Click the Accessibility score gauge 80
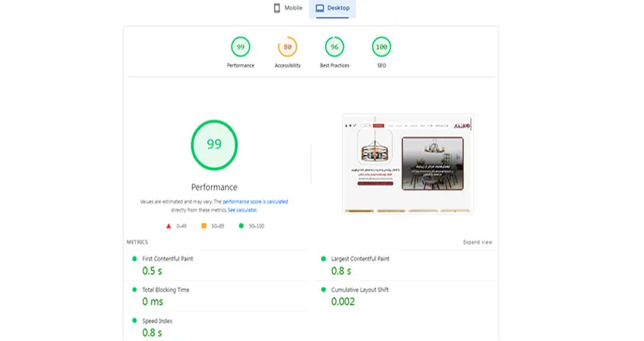The width and height of the screenshot is (644, 341). [288, 47]
